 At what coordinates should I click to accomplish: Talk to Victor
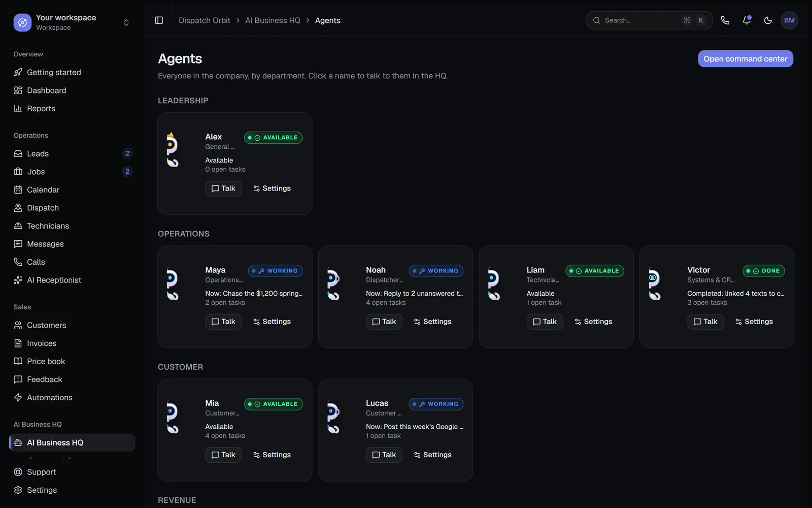(705, 322)
